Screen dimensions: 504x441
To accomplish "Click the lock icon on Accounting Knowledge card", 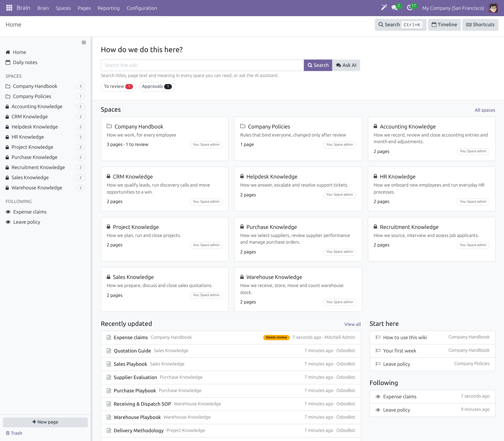I will point(375,126).
